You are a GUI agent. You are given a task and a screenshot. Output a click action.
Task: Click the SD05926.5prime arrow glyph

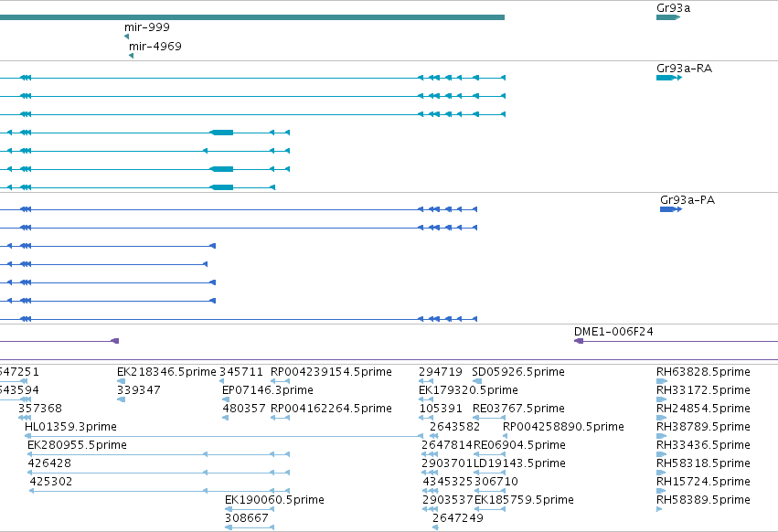(477, 381)
